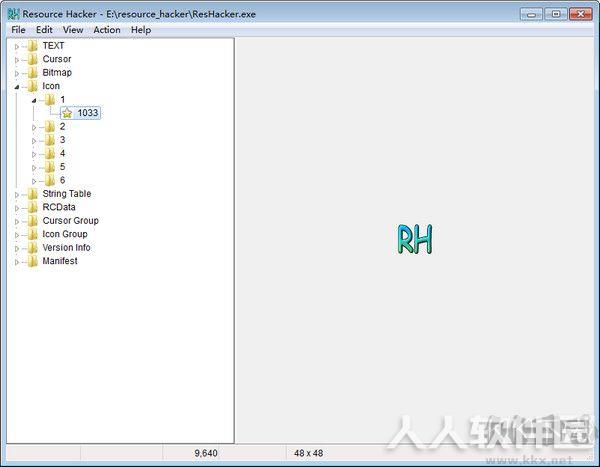Click the Cursor Group folder icon
This screenshot has width=600, height=467.
click(33, 221)
